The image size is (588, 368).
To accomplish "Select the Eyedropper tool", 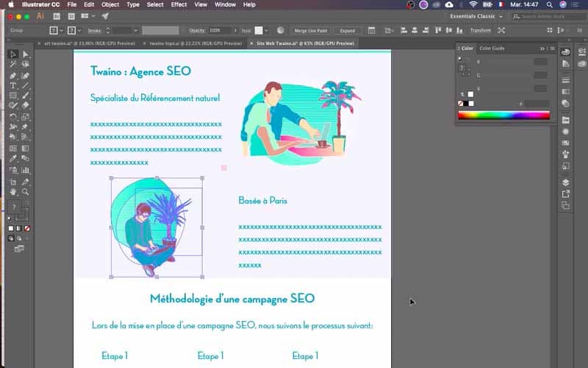I will click(12, 158).
